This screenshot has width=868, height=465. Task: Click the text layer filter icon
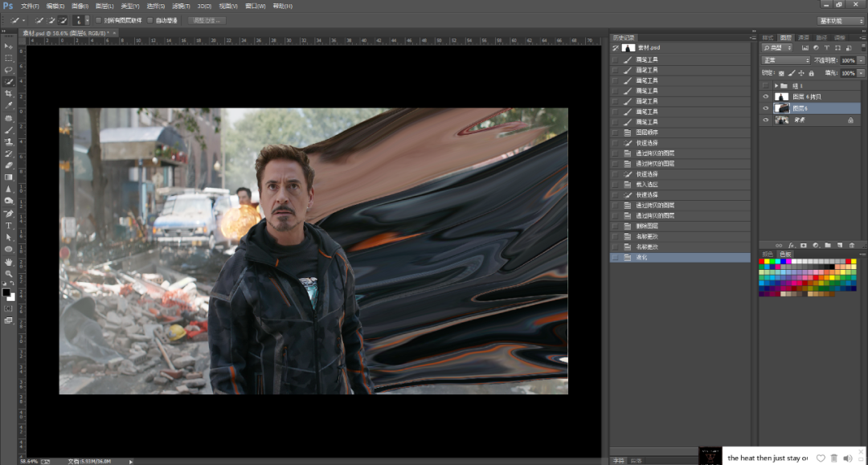(x=826, y=48)
